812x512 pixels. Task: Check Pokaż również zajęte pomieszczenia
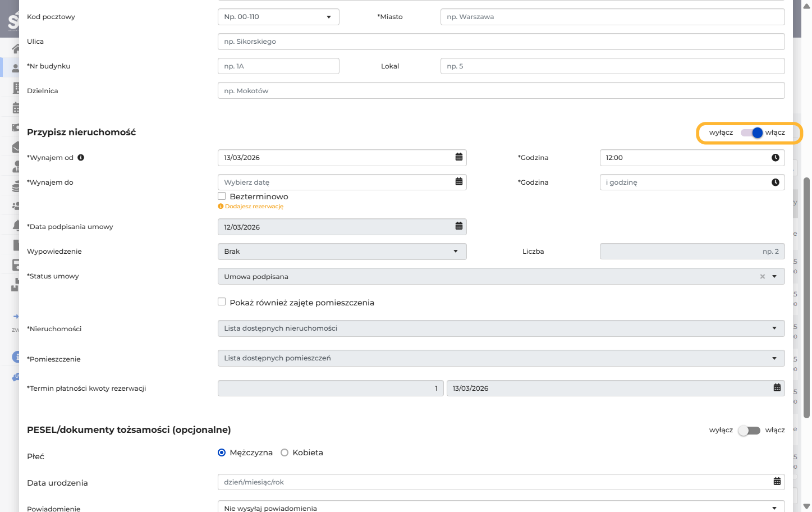[222, 301]
